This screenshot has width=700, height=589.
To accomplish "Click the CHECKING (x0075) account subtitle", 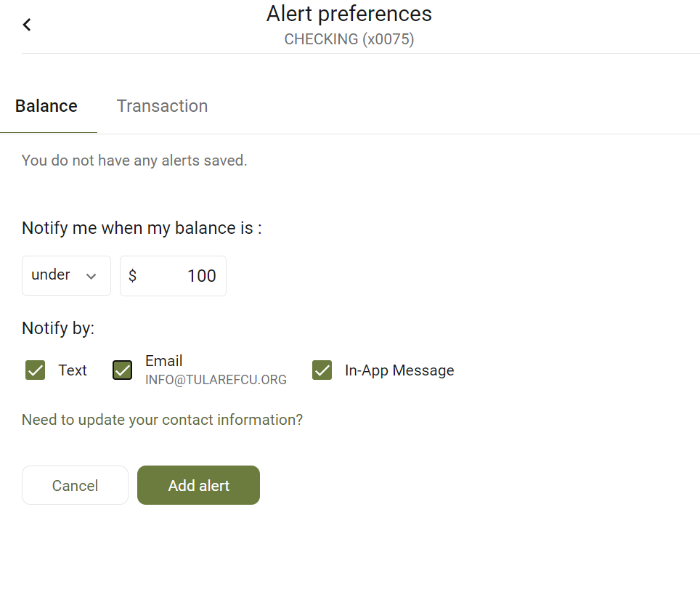I will click(x=349, y=39).
